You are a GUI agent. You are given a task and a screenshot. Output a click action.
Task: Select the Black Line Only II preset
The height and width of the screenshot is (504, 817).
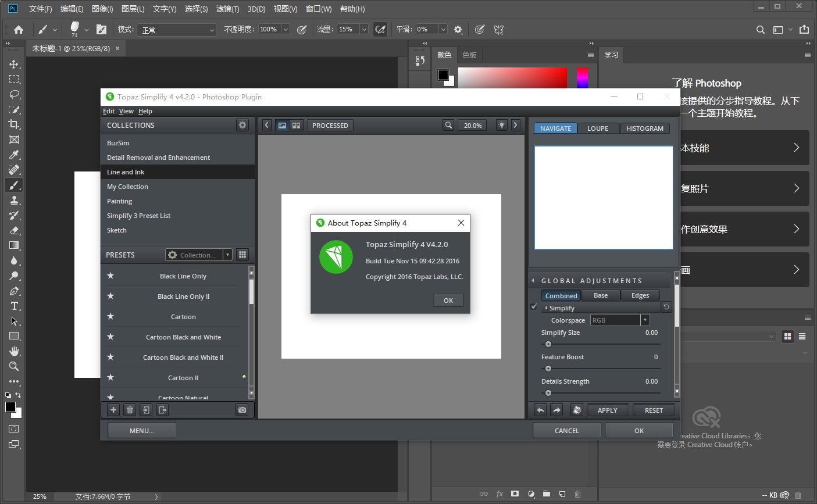(183, 296)
